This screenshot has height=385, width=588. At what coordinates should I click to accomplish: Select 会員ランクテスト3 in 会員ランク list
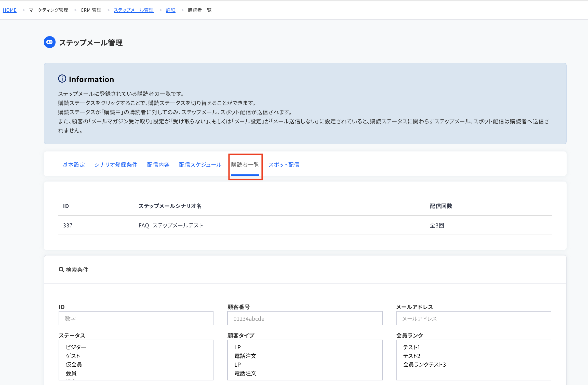pyautogui.click(x=424, y=364)
